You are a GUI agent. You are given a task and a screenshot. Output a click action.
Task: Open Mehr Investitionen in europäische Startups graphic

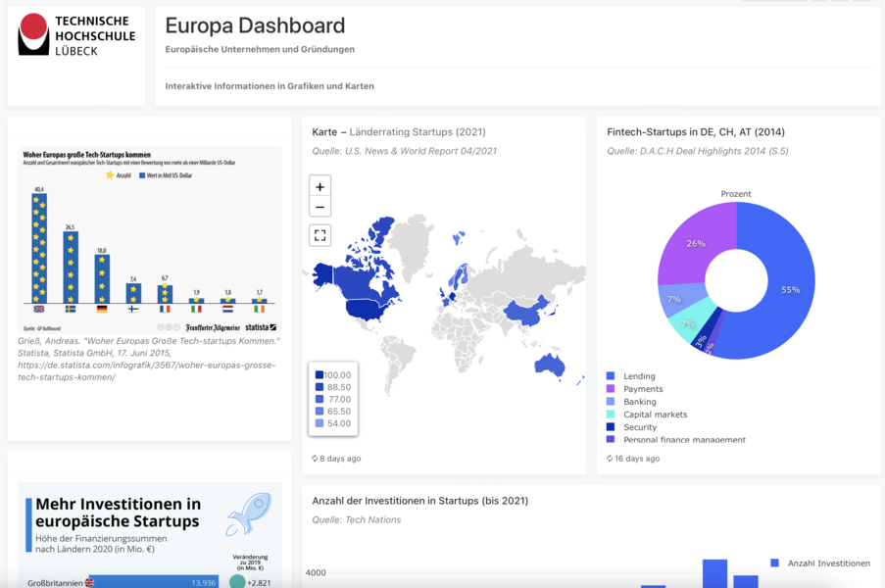click(150, 535)
